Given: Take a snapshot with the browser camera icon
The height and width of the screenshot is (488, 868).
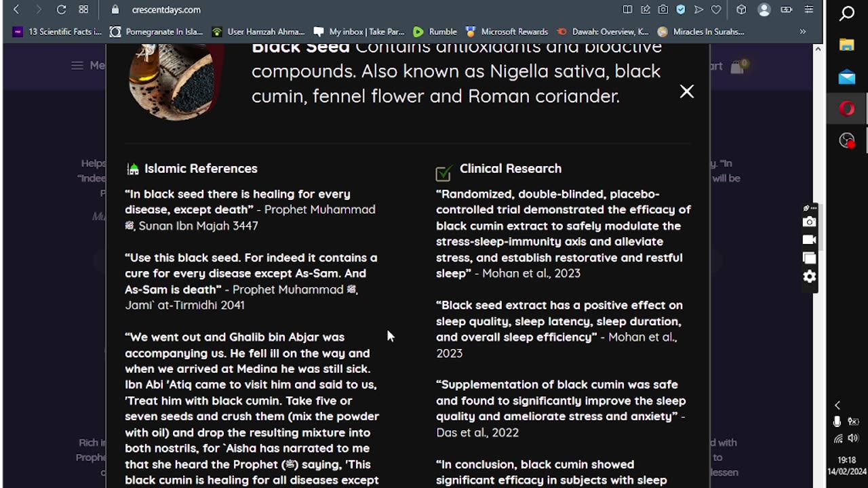Looking at the screenshot, I should 663,9.
